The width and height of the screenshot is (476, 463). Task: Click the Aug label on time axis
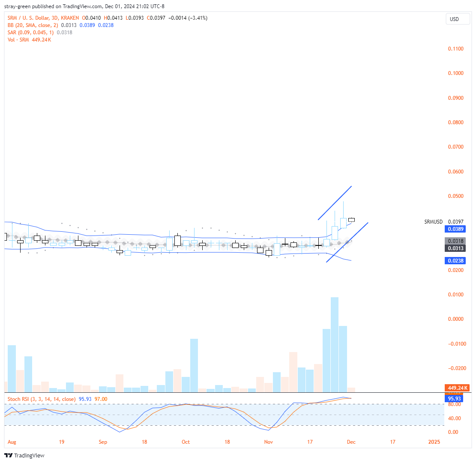pyautogui.click(x=12, y=442)
